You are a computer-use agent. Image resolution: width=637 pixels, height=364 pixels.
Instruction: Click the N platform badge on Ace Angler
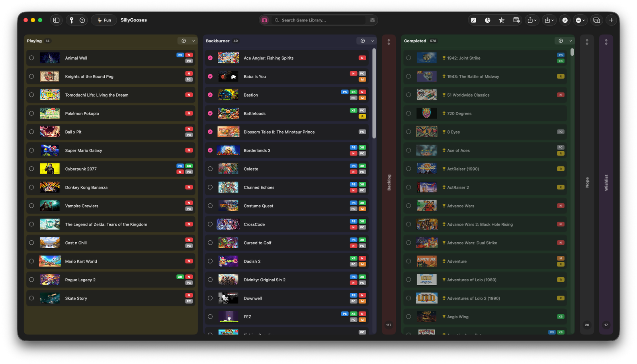362,58
